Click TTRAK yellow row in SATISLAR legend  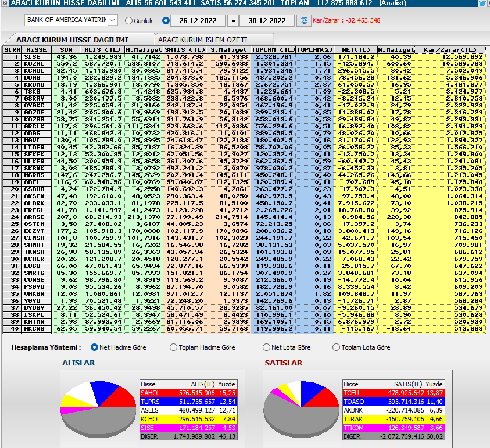point(394,420)
